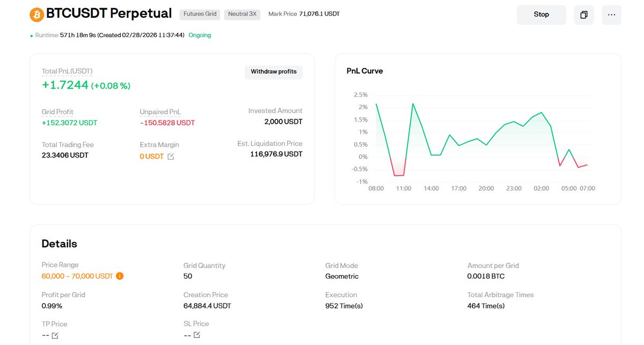The width and height of the screenshot is (644, 345).
Task: Click the 23.3406 USDT trading fee value
Action: pos(65,155)
